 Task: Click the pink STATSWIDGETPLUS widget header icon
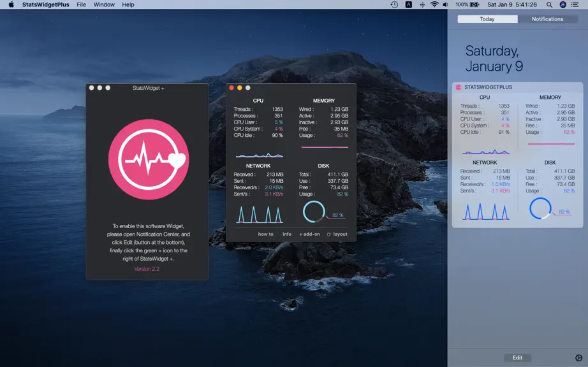pos(459,87)
